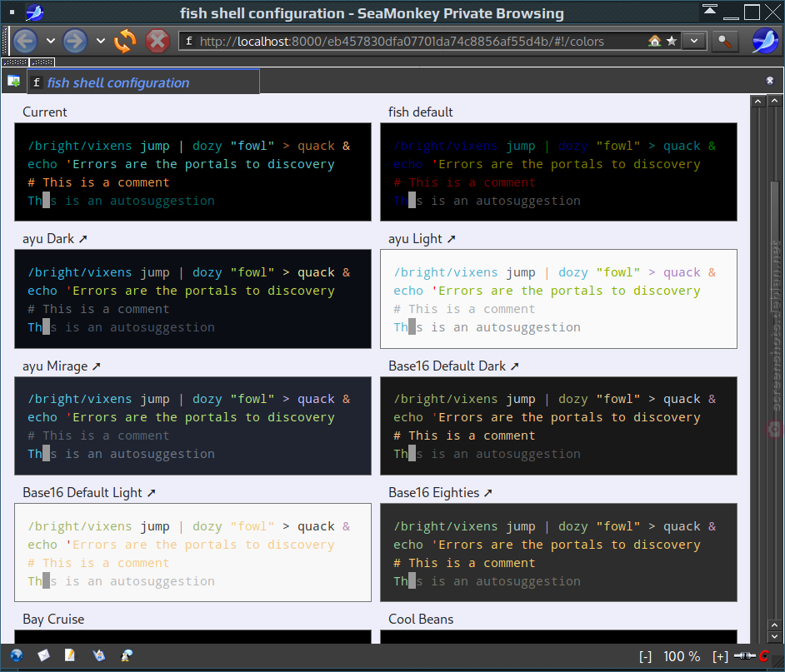Image resolution: width=785 pixels, height=672 pixels.
Task: Open Composer from the status bar pencil icon
Action: [70, 655]
